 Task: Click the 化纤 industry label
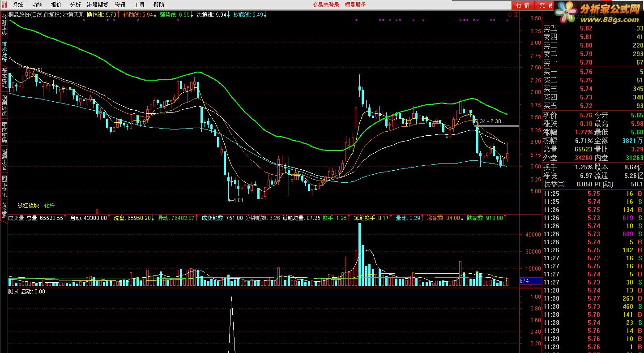(49, 206)
